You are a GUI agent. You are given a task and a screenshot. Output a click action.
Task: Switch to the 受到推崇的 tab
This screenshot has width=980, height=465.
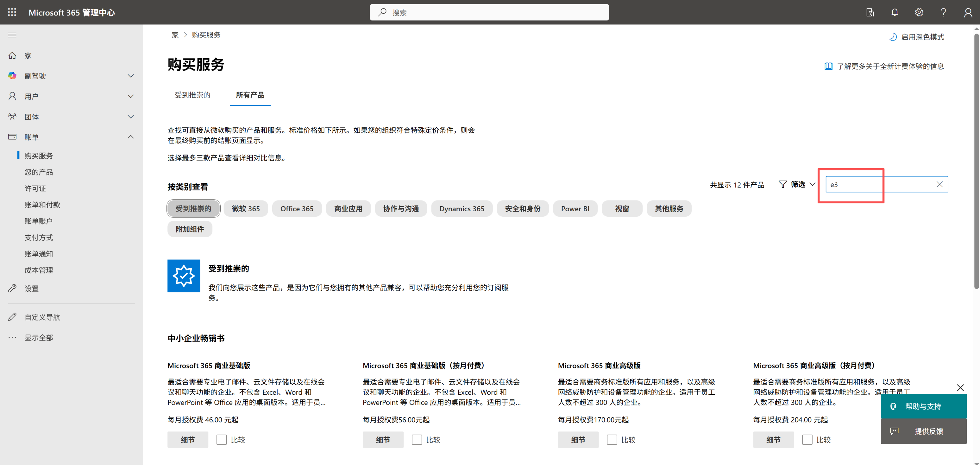[192, 95]
